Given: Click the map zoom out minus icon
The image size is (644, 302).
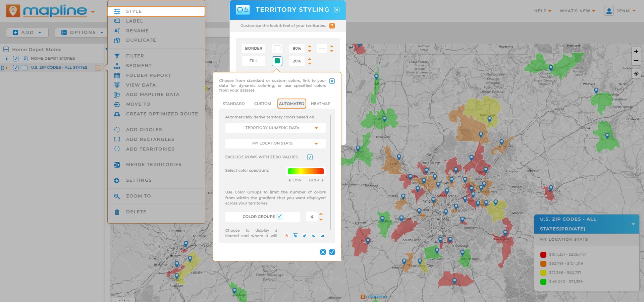Looking at the screenshot, I should (636, 61).
